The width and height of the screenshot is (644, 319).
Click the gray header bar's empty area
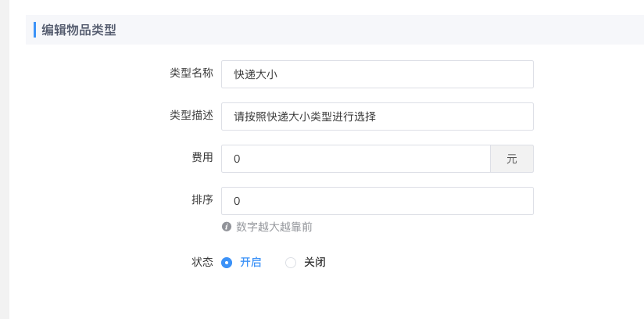coord(391,30)
